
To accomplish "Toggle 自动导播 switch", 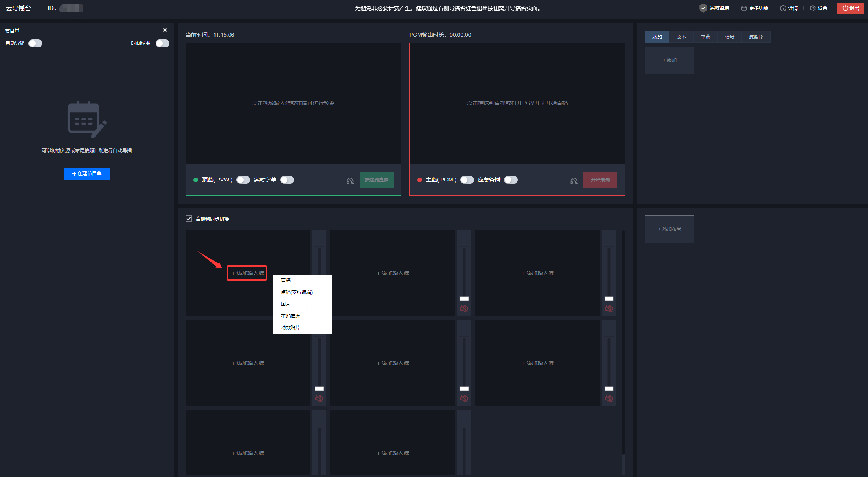I will click(35, 43).
